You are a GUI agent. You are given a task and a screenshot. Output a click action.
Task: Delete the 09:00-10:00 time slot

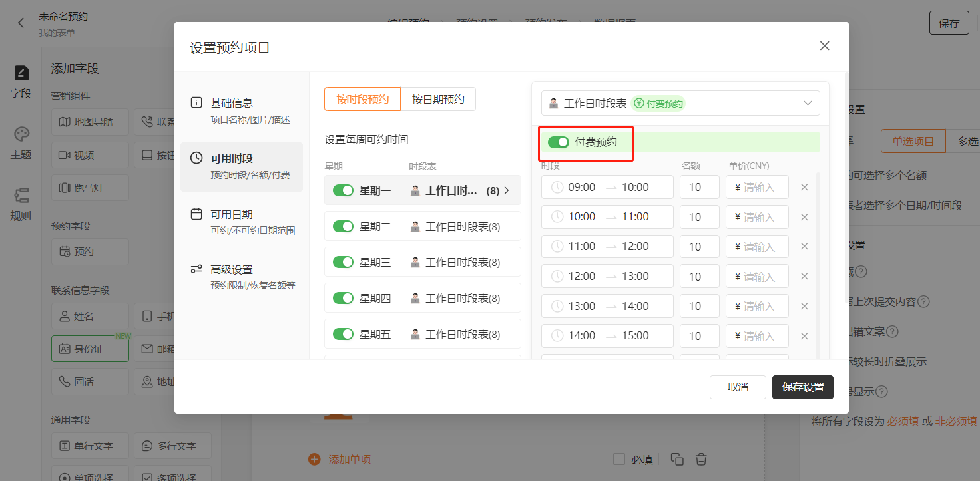(x=804, y=188)
